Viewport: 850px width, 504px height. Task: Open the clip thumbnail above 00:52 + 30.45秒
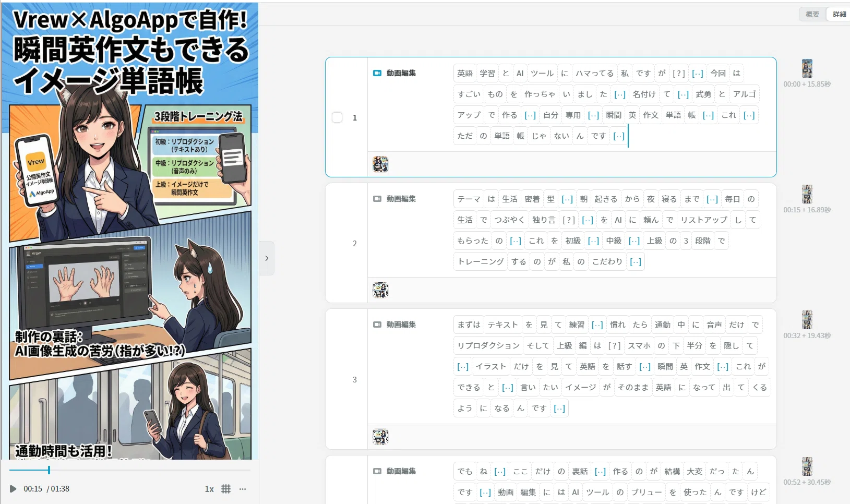[x=807, y=466]
